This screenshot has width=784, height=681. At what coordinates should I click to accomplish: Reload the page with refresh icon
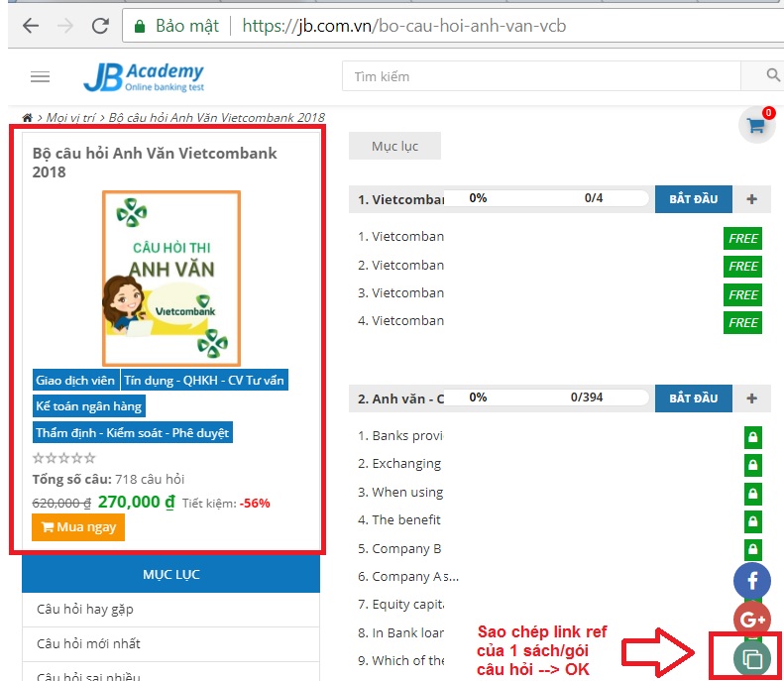100,26
